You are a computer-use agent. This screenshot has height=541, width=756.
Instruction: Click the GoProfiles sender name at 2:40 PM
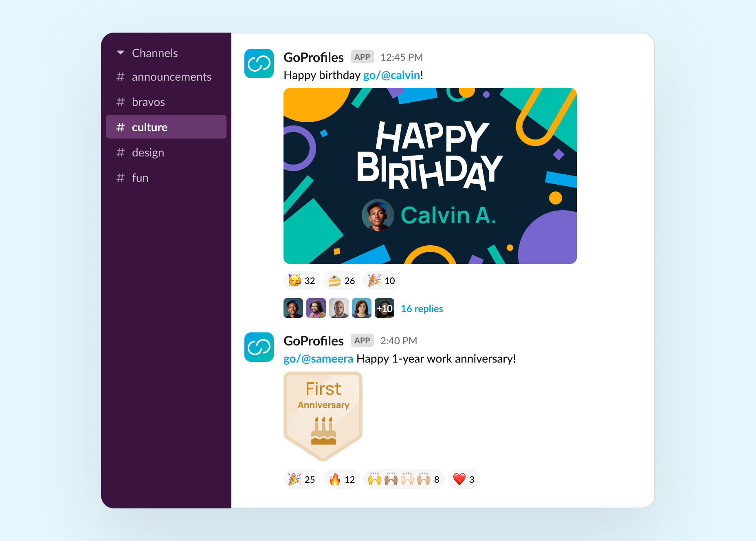click(x=314, y=341)
